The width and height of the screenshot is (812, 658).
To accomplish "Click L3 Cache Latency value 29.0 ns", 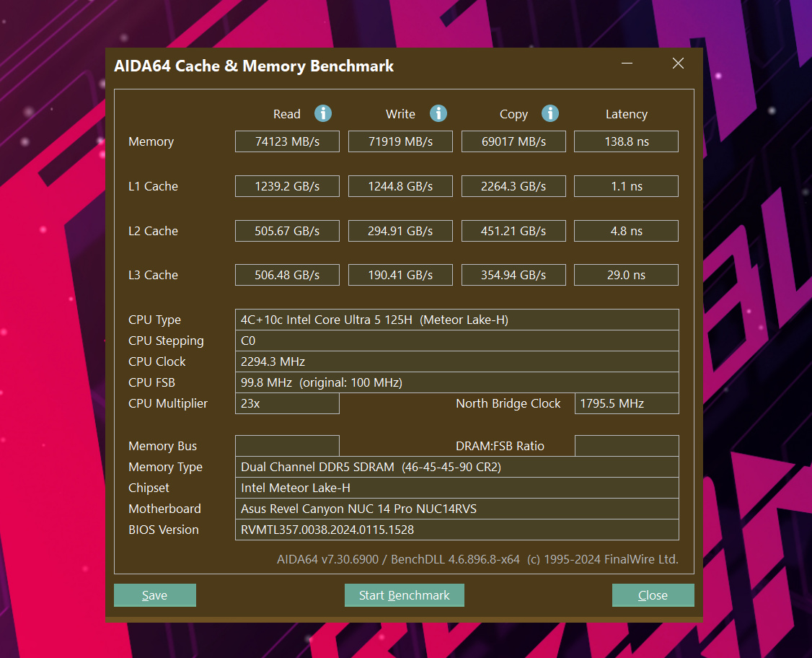I will click(627, 275).
